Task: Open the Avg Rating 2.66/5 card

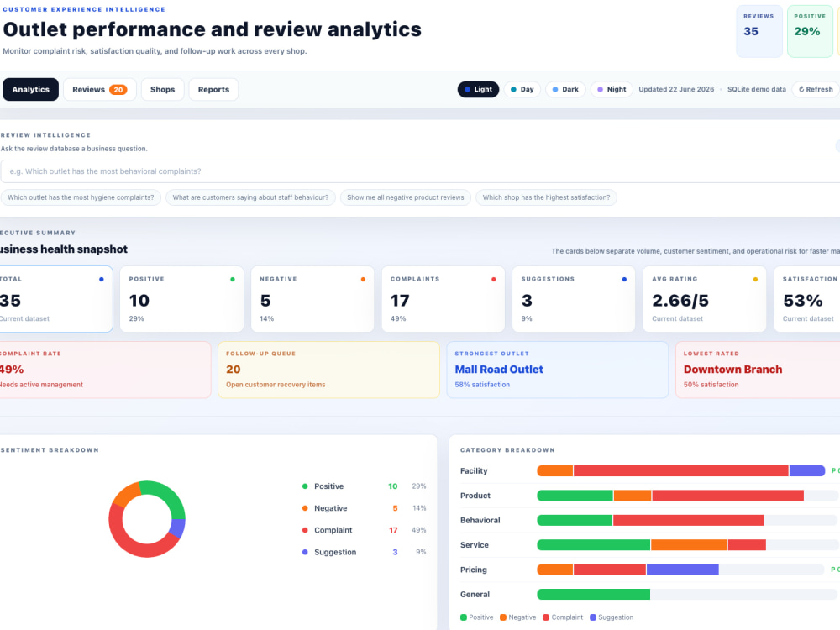Action: (x=705, y=299)
